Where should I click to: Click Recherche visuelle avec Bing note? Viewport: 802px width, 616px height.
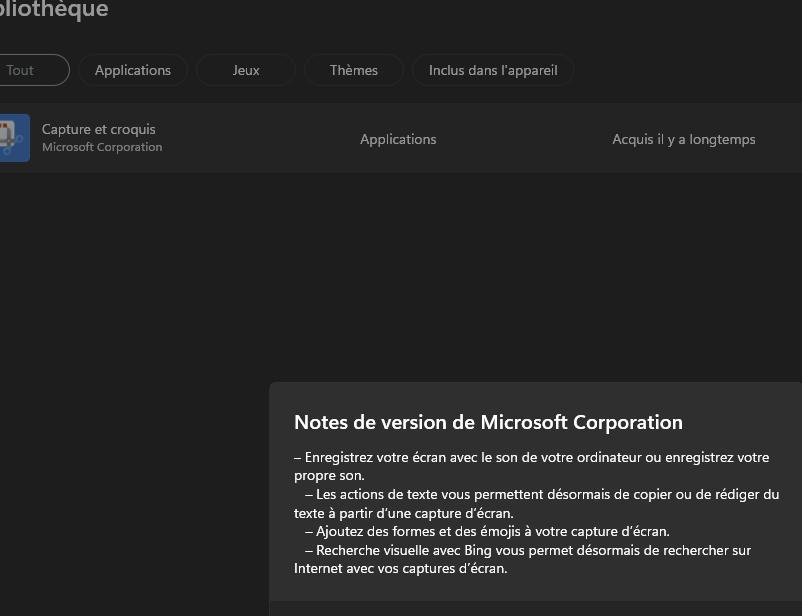[523, 559]
